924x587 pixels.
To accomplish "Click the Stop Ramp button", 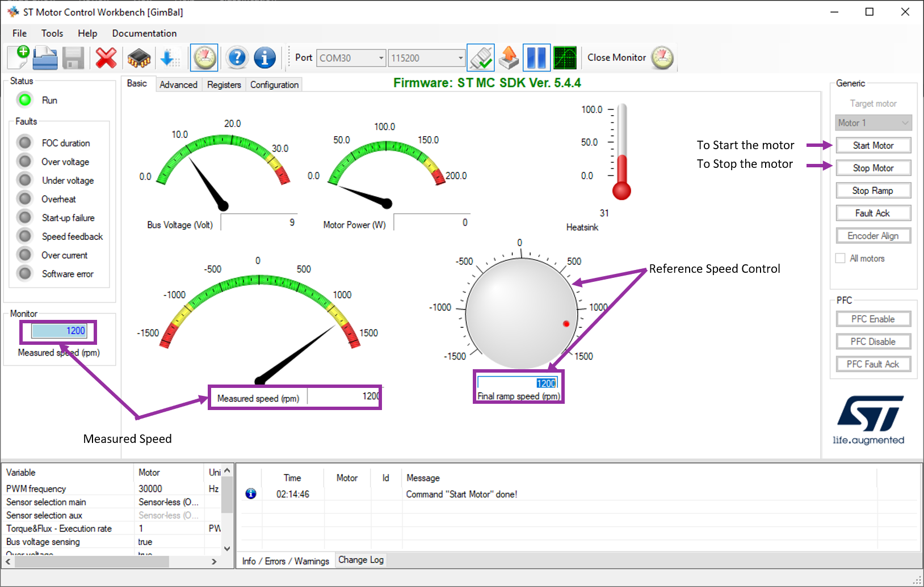I will click(873, 191).
